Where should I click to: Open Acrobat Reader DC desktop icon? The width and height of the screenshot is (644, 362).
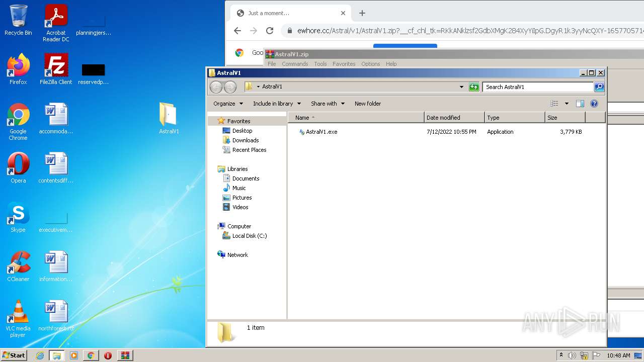tap(56, 23)
